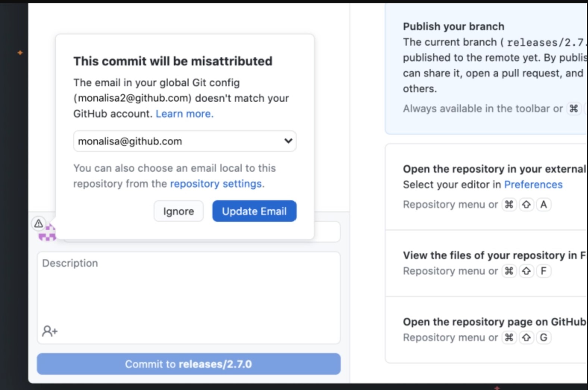This screenshot has width=588, height=390.
Task: Open the Preferences link for editor
Action: coord(533,185)
